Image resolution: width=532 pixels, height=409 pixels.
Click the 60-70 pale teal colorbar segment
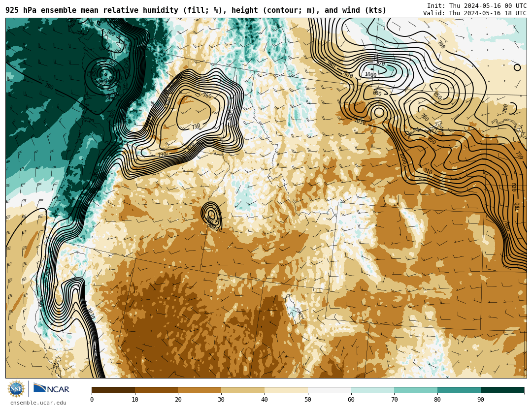point(372,390)
